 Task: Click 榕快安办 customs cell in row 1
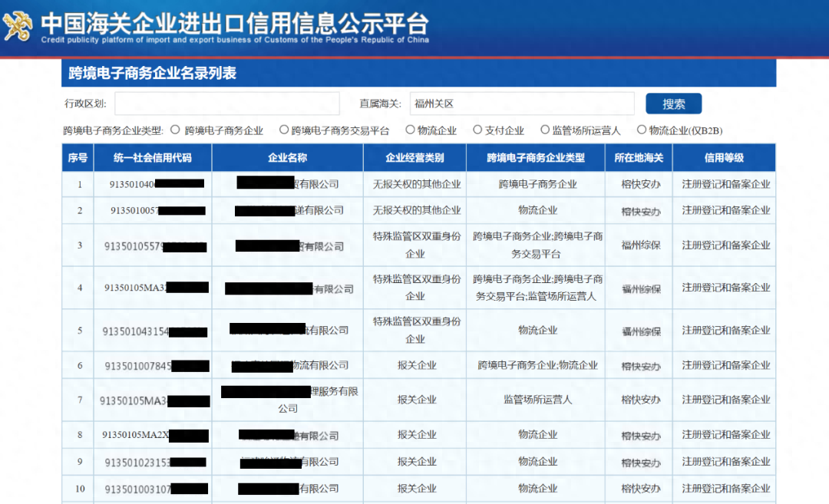point(641,184)
